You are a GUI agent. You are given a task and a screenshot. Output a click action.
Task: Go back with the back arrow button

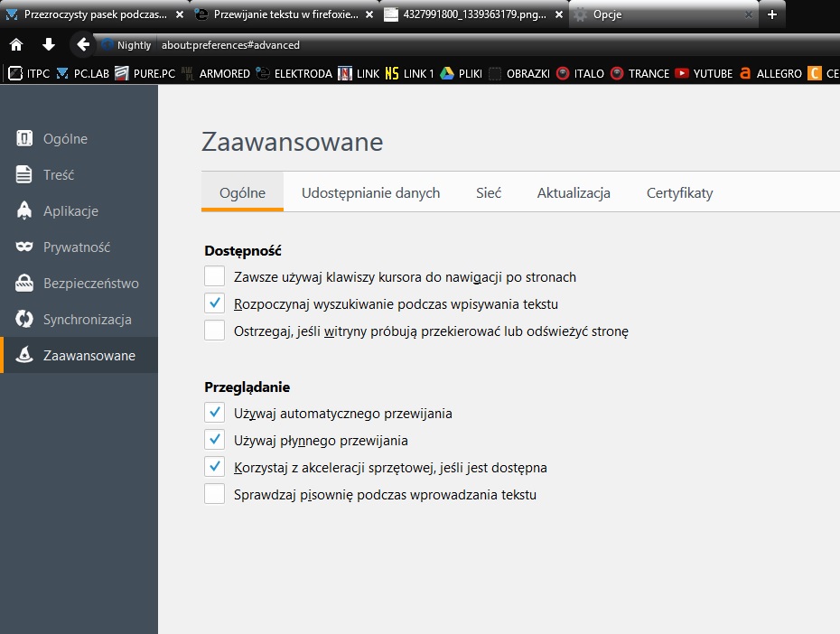82,44
